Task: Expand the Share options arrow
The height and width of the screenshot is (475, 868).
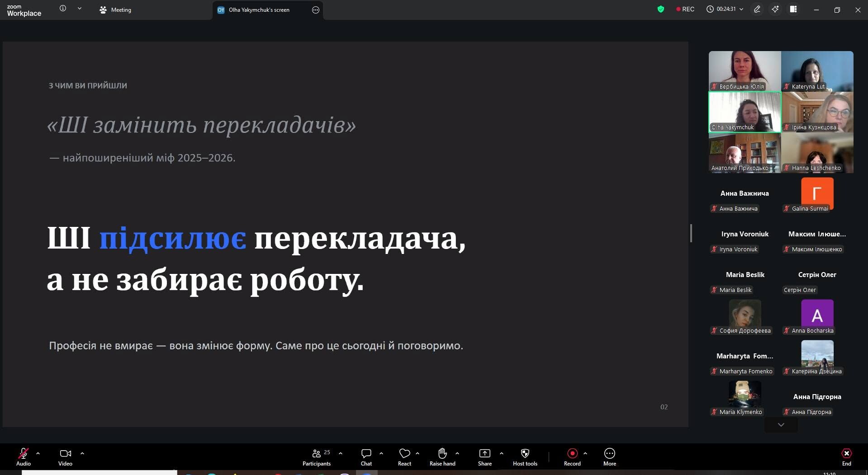Action: point(502,453)
